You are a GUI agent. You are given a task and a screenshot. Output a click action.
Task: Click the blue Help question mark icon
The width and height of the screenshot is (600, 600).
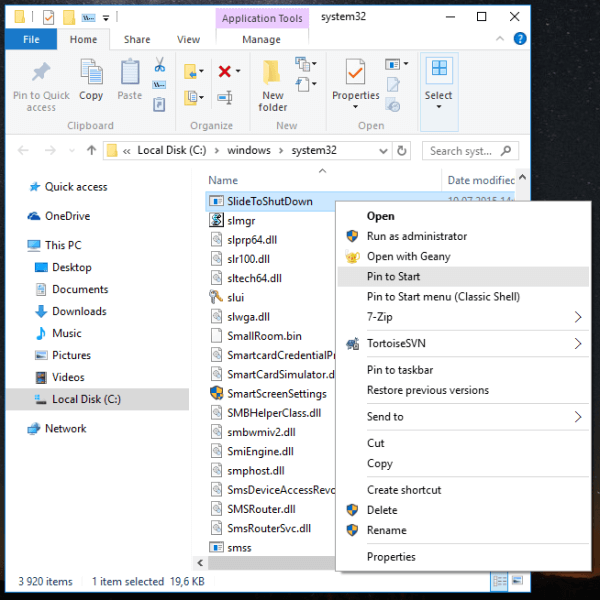click(520, 39)
